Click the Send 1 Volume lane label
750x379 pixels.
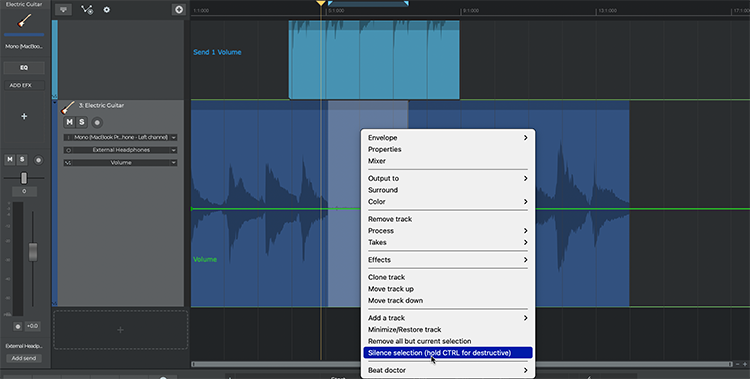tap(217, 52)
